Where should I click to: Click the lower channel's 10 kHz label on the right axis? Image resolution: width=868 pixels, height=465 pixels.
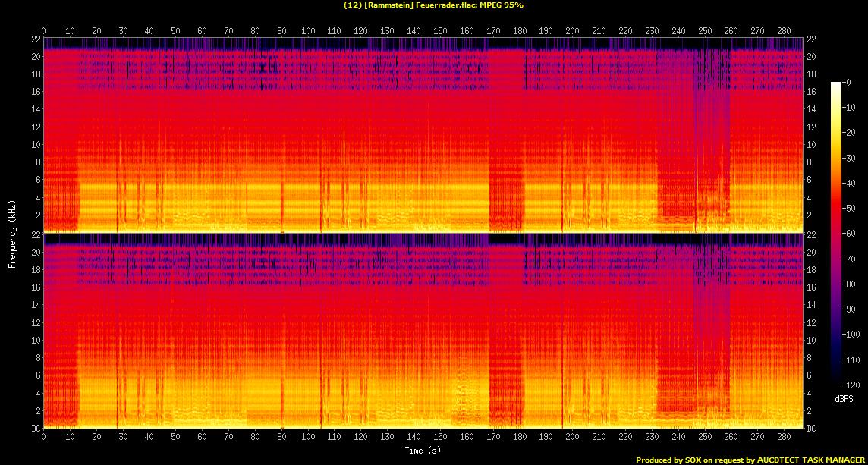pos(811,340)
